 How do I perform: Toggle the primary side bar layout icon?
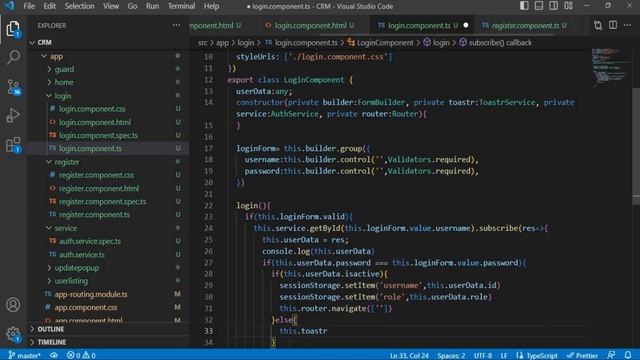point(524,6)
